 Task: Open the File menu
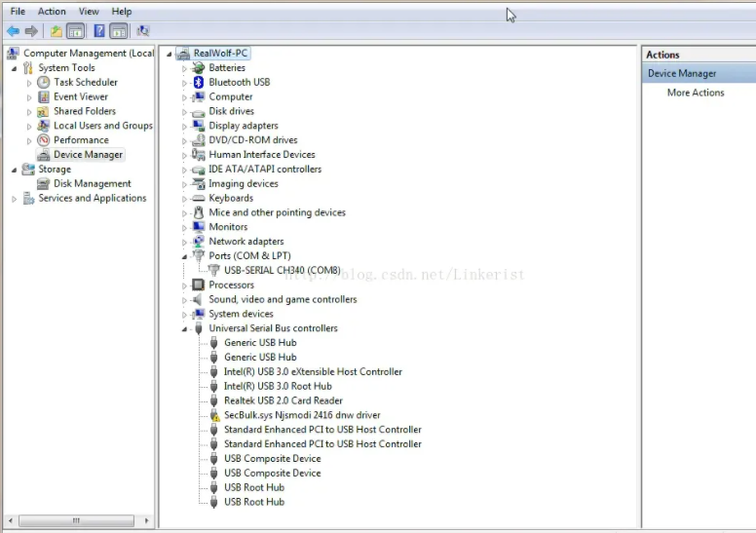pyautogui.click(x=18, y=11)
